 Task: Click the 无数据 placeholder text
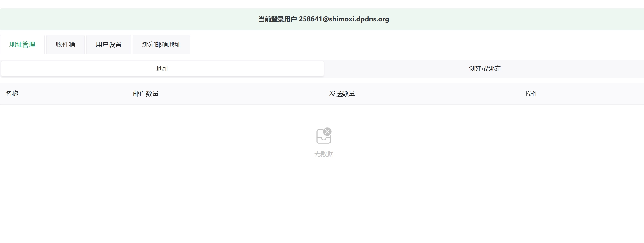click(x=323, y=154)
